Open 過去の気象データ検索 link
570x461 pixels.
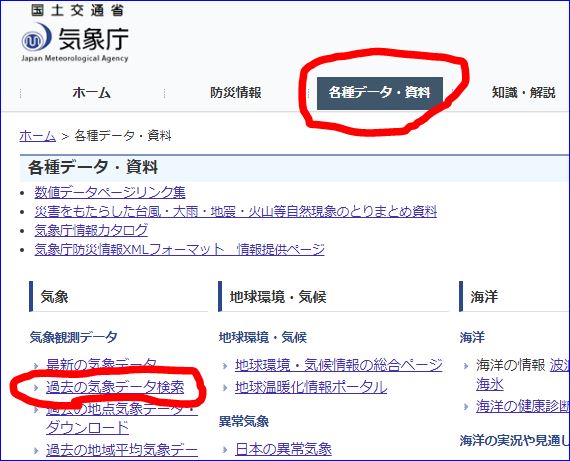115,388
